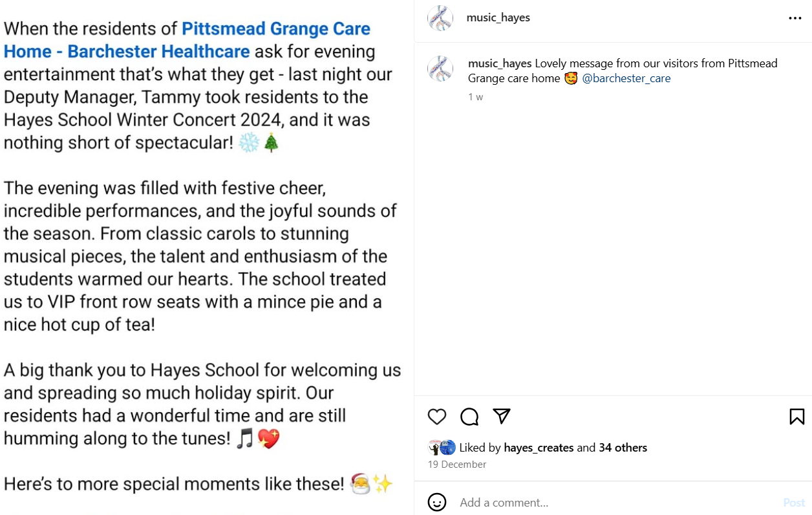This screenshot has width=812, height=515.
Task: Like the post with heart icon
Action: tap(437, 417)
